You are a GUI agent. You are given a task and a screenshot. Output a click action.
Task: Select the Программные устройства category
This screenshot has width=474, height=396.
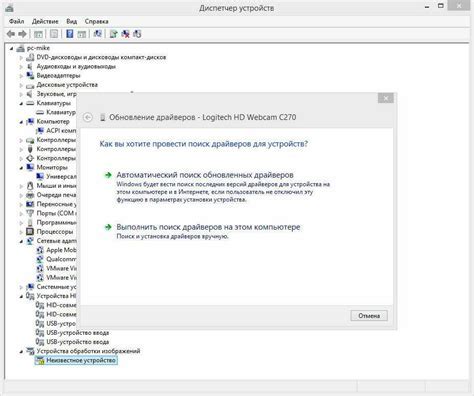[56, 222]
